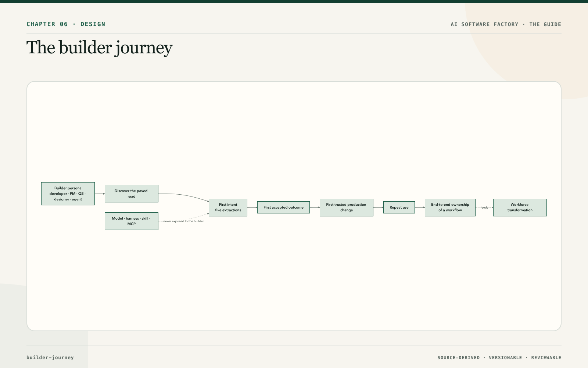
Task: Click the 'never exposed to the builder' edge label
Action: point(183,221)
